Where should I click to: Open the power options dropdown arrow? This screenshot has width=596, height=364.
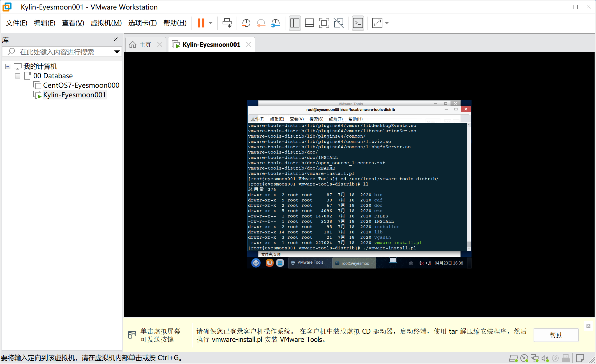(211, 23)
